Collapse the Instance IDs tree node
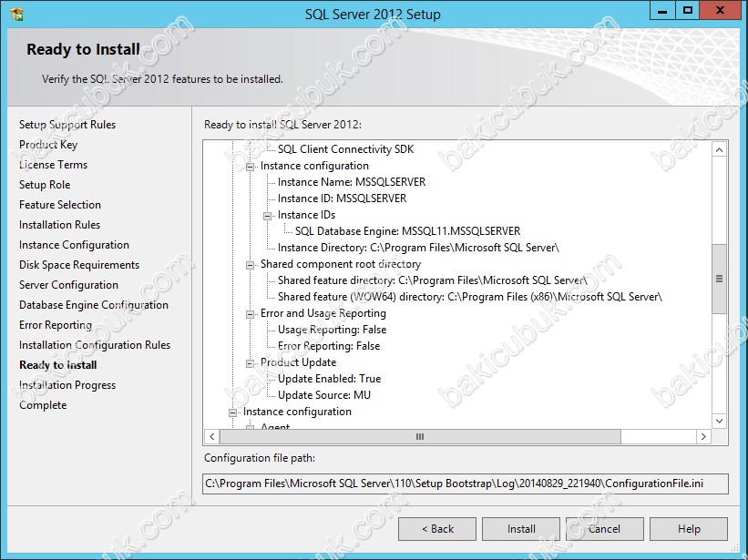The width and height of the screenshot is (748, 560). pyautogui.click(x=268, y=216)
